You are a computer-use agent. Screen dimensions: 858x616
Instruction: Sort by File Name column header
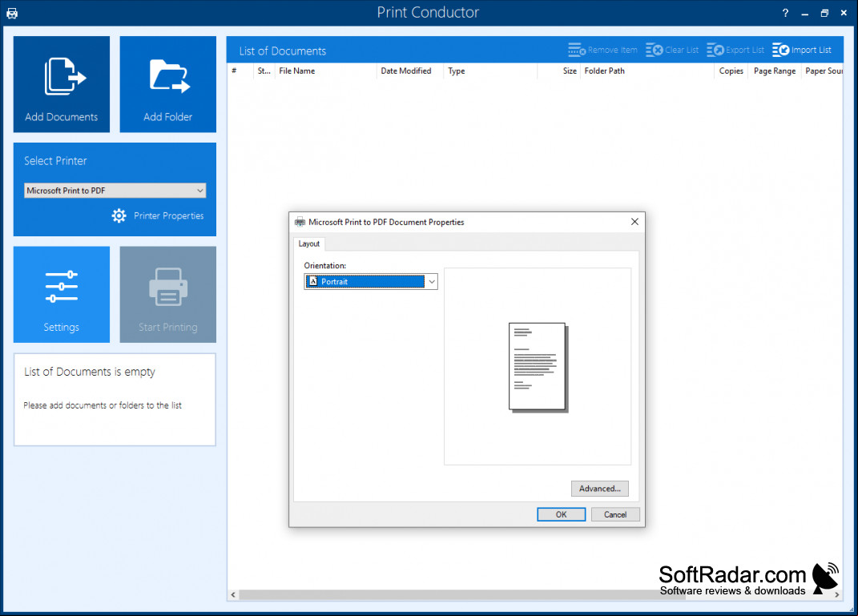(325, 70)
